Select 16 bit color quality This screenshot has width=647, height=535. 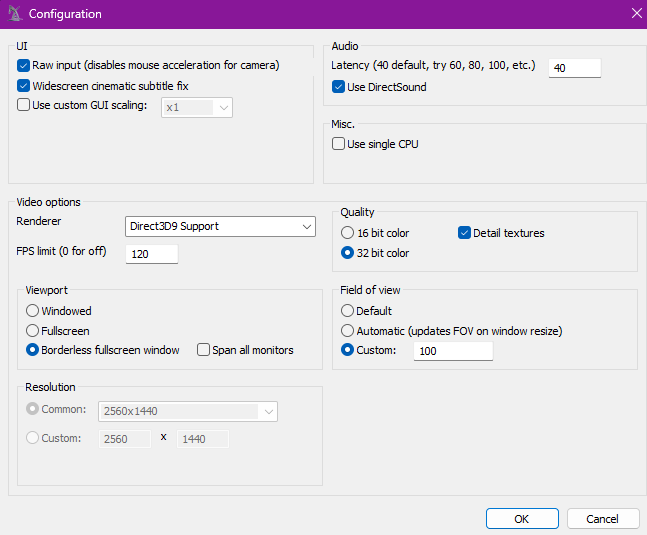tap(348, 233)
